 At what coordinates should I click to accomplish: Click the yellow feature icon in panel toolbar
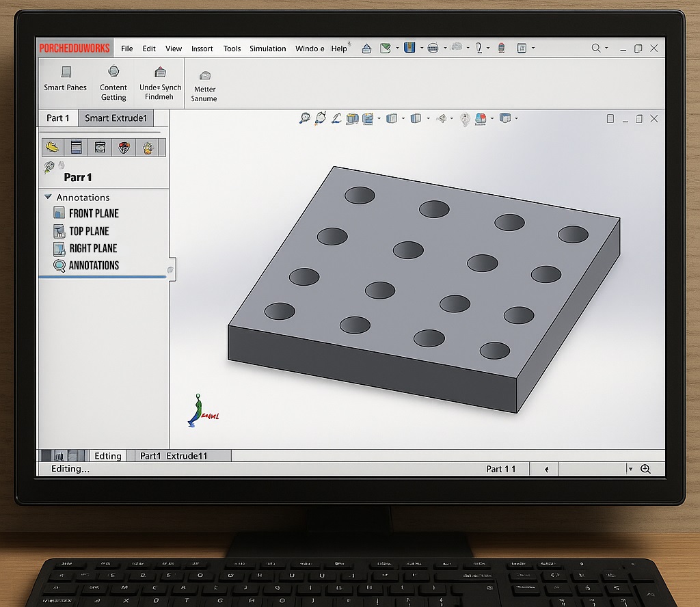(53, 147)
